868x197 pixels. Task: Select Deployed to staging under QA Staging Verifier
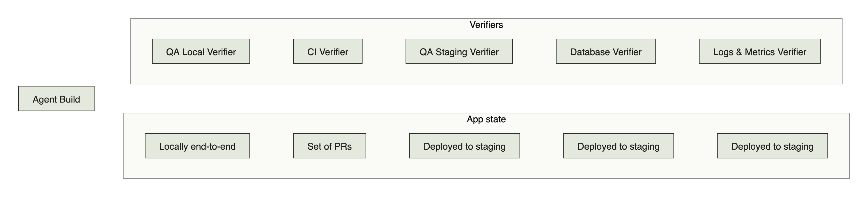tap(464, 146)
